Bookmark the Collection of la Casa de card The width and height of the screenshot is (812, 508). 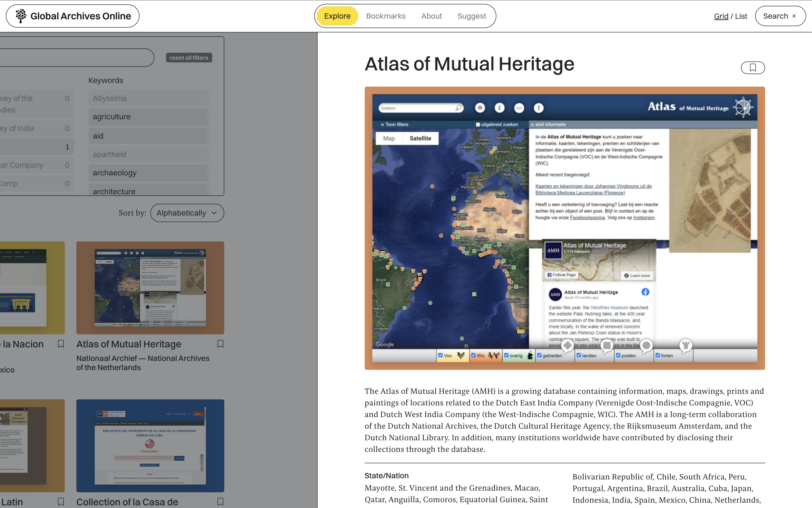[x=220, y=502]
